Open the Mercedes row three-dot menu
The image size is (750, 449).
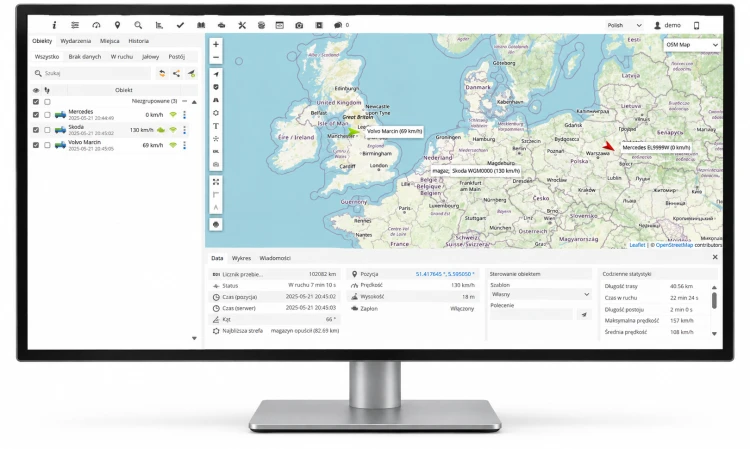click(185, 115)
